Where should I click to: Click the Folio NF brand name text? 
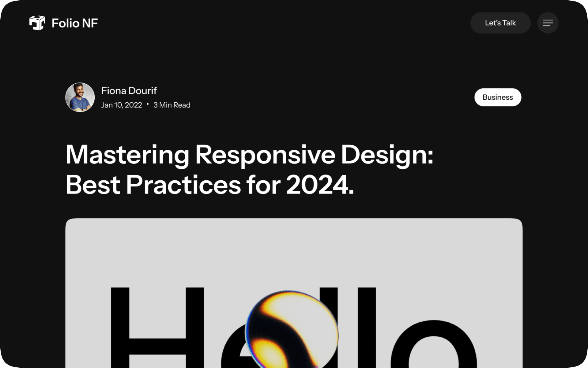click(75, 23)
